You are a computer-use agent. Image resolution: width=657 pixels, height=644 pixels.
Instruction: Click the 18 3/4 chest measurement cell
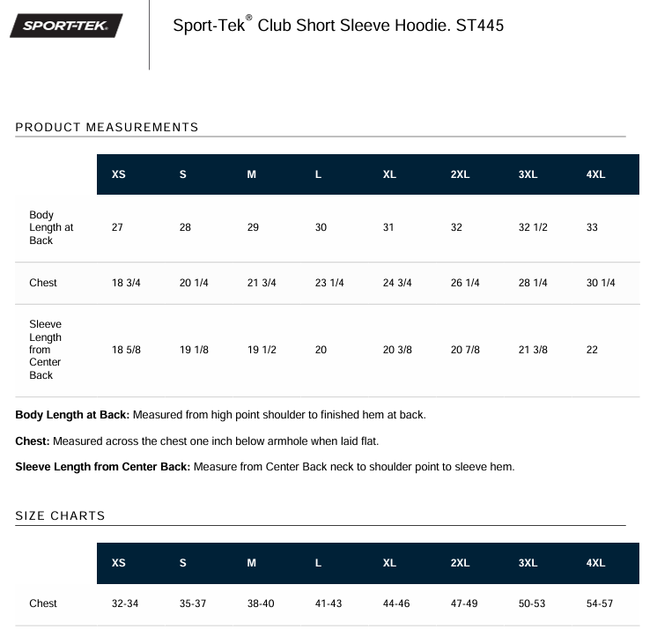coord(126,283)
